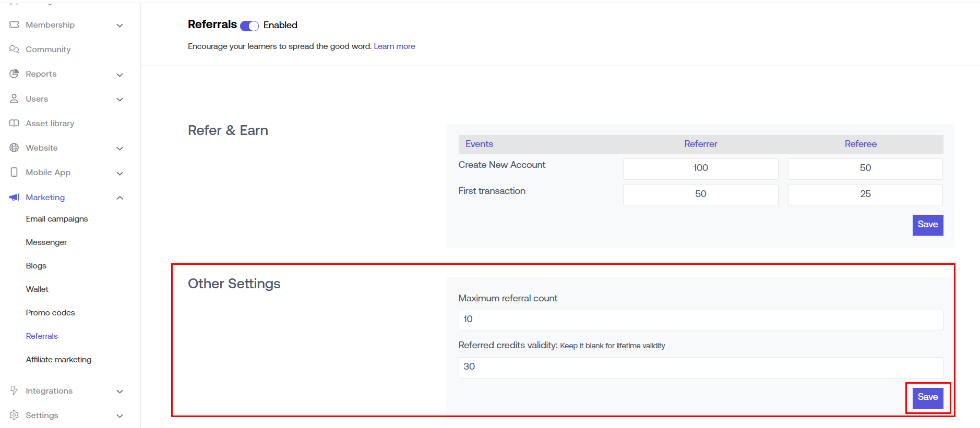Image resolution: width=980 pixels, height=428 pixels.
Task: Click the Membership ticket icon in sidebar
Action: [14, 25]
